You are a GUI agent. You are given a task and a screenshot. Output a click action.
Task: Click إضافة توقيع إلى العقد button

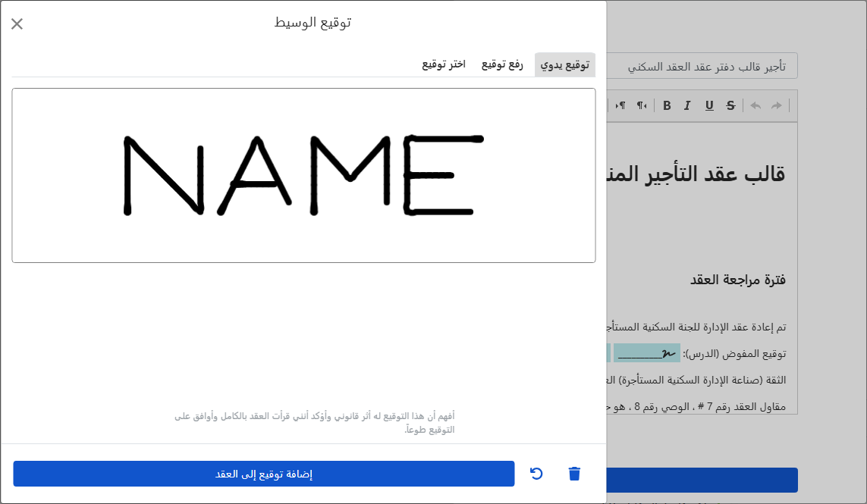[x=264, y=474]
